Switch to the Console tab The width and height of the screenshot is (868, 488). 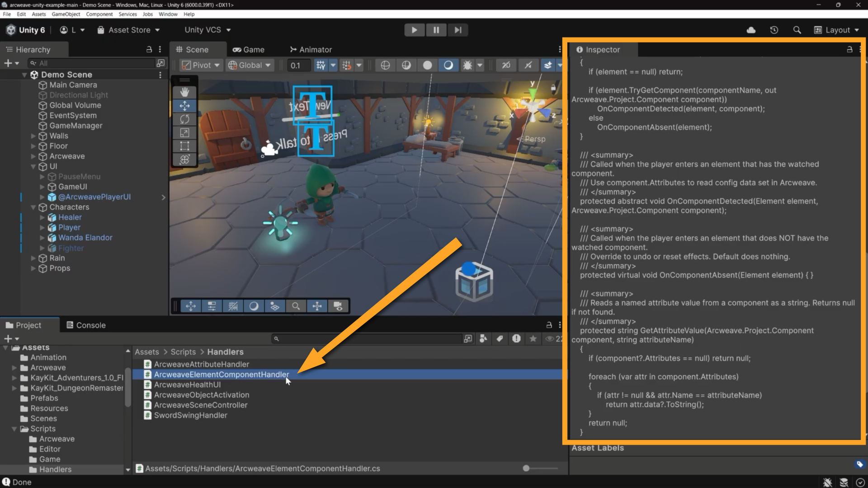tap(86, 325)
